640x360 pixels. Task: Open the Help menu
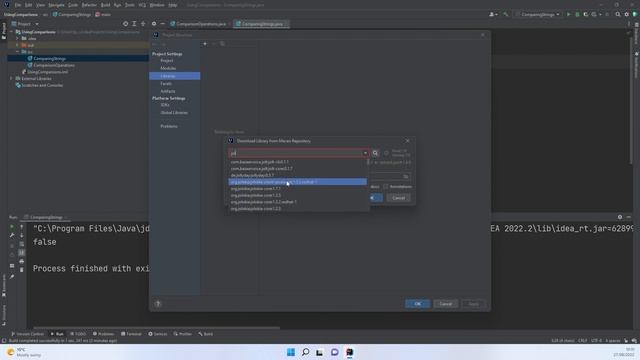[173, 5]
